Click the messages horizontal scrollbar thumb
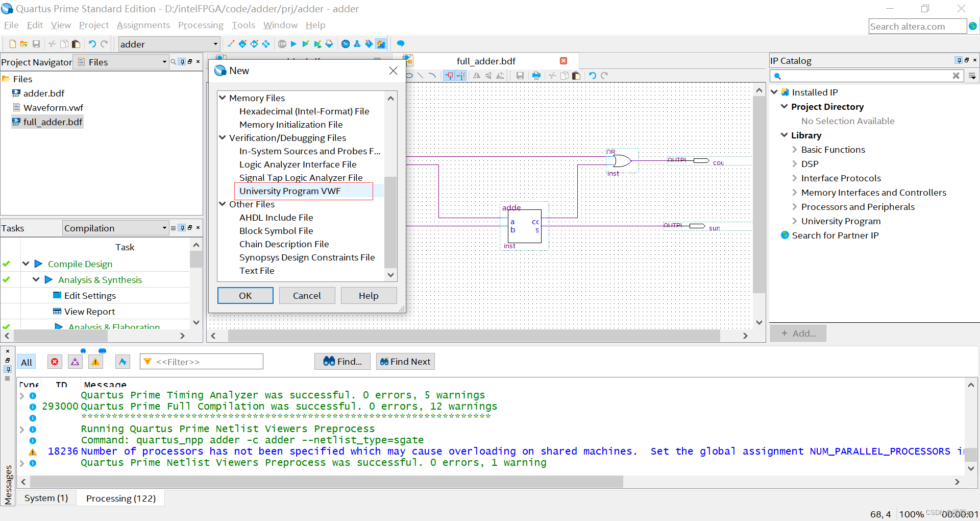Image resolution: width=980 pixels, height=521 pixels. (327, 482)
